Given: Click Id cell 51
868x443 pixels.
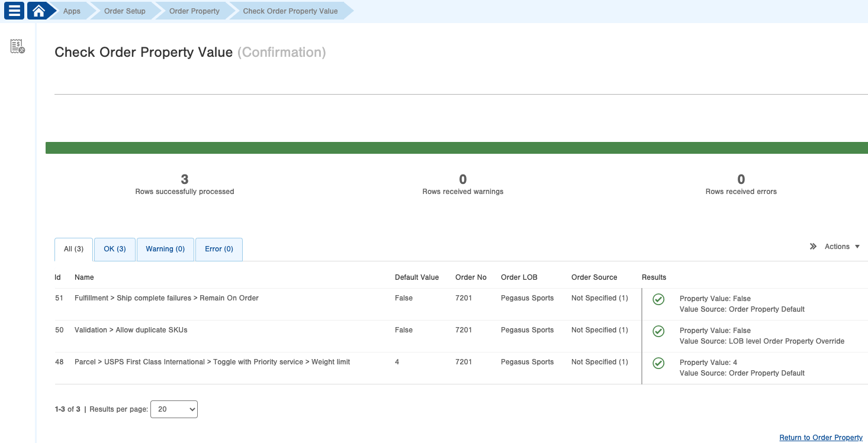Looking at the screenshot, I should point(59,298).
